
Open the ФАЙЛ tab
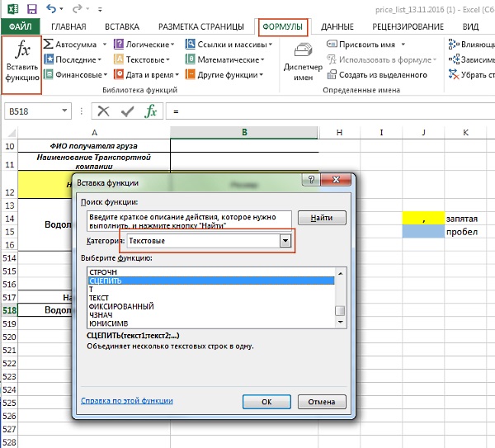click(x=19, y=26)
